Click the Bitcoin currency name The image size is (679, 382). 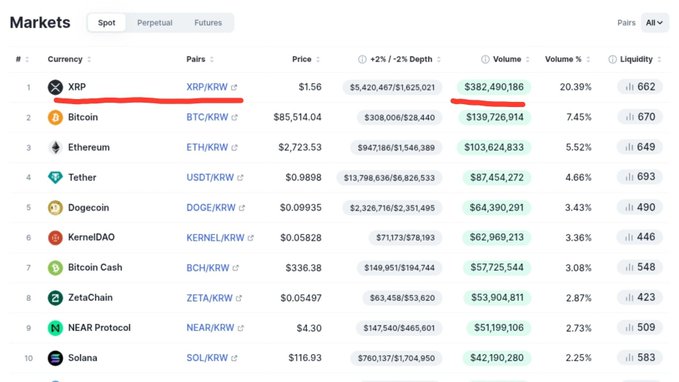83,117
